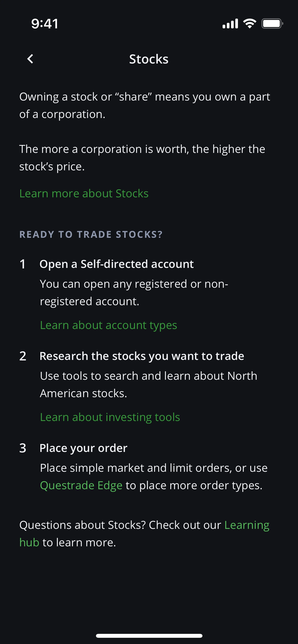Tap the Stocks page title

coord(149,59)
